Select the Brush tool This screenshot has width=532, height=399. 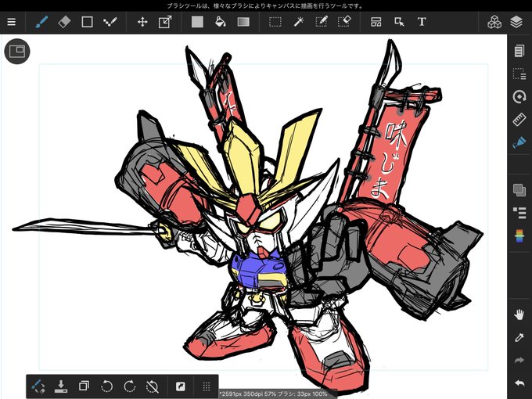click(41, 22)
